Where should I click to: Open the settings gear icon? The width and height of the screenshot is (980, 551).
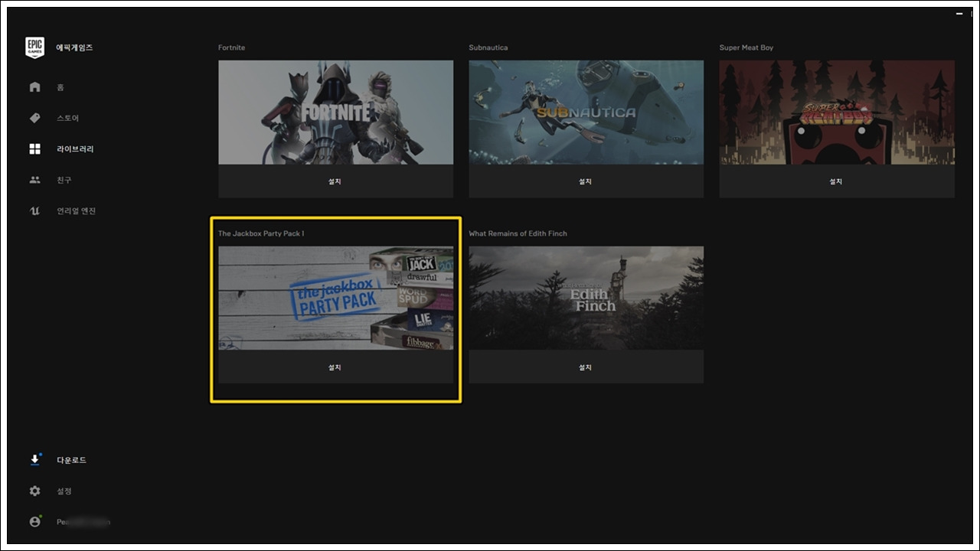click(34, 491)
